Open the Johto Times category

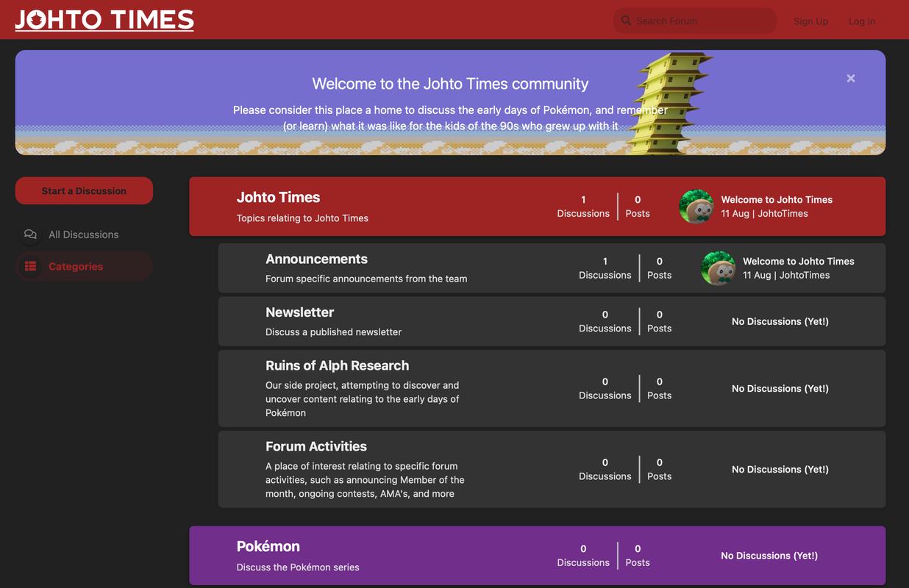point(278,197)
